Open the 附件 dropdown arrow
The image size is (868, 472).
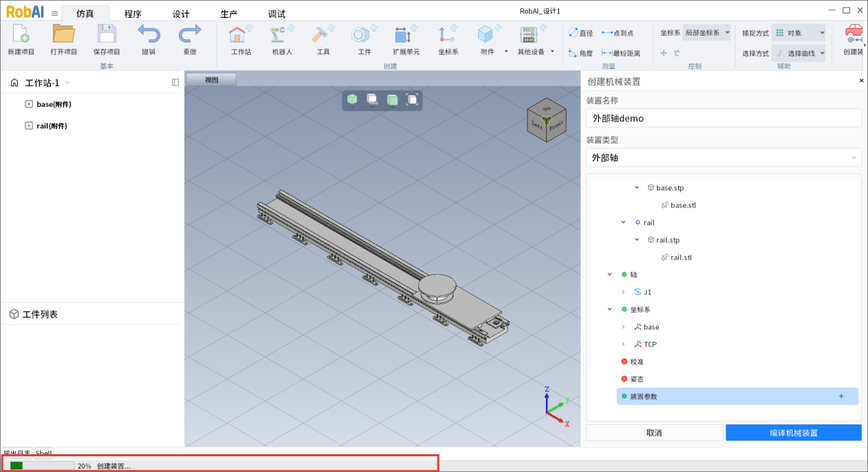pos(506,51)
